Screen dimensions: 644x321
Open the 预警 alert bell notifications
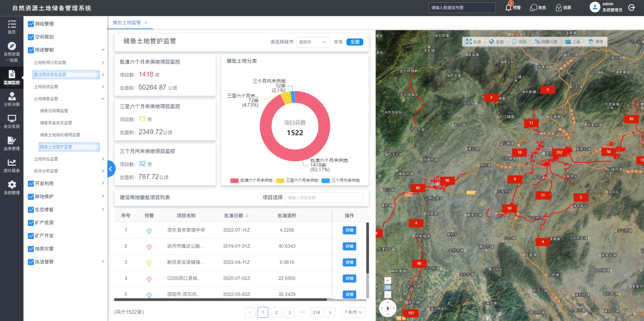(x=508, y=7)
